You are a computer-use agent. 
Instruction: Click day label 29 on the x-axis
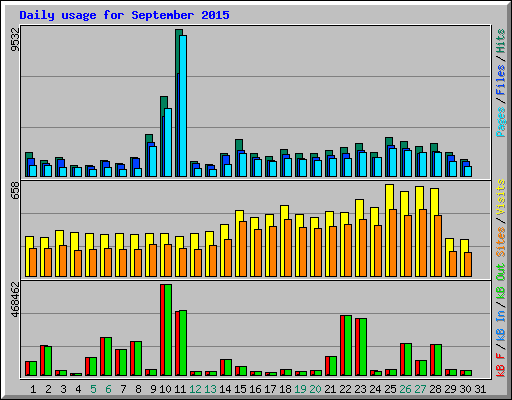tap(450, 389)
